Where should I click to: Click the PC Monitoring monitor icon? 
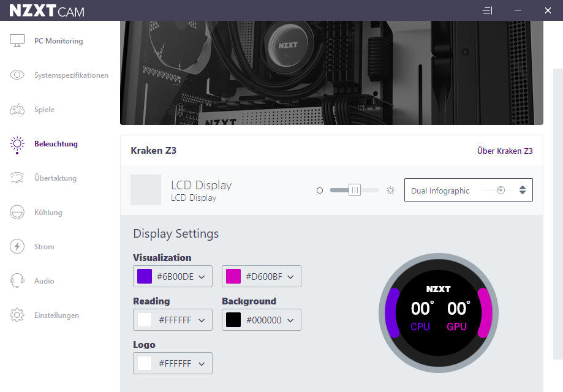click(x=17, y=41)
